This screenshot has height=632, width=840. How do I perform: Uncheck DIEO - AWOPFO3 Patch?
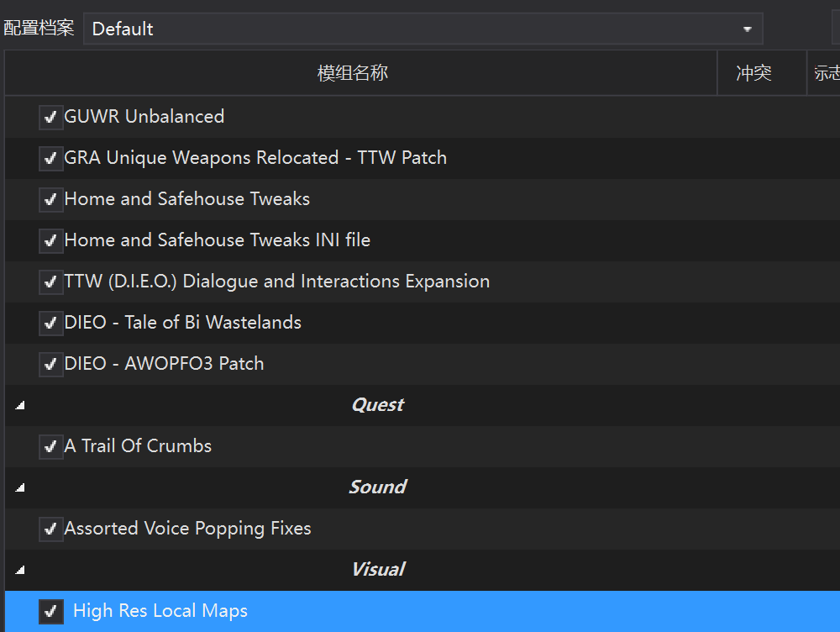click(x=51, y=364)
